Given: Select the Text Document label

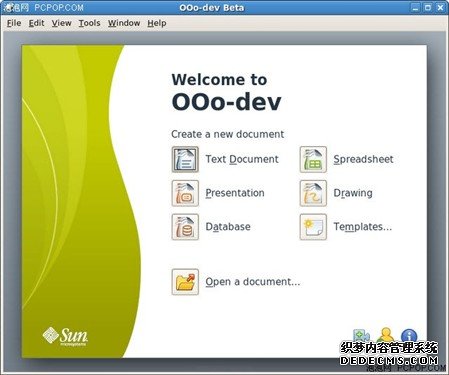Looking at the screenshot, I should [242, 159].
